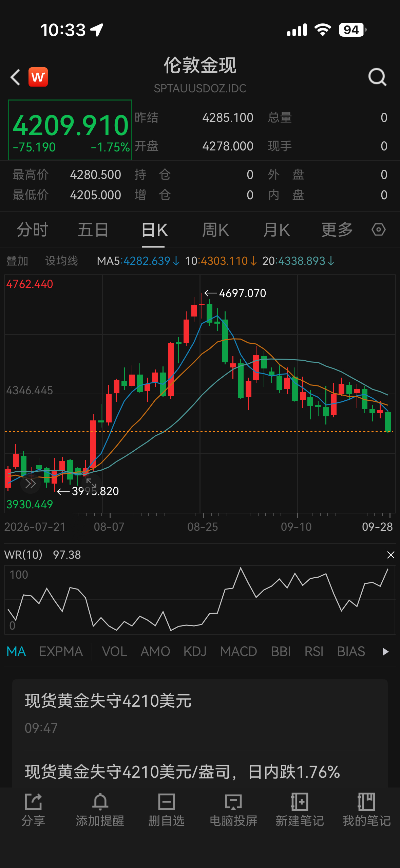Switch to 周K chart tab

[x=215, y=230]
